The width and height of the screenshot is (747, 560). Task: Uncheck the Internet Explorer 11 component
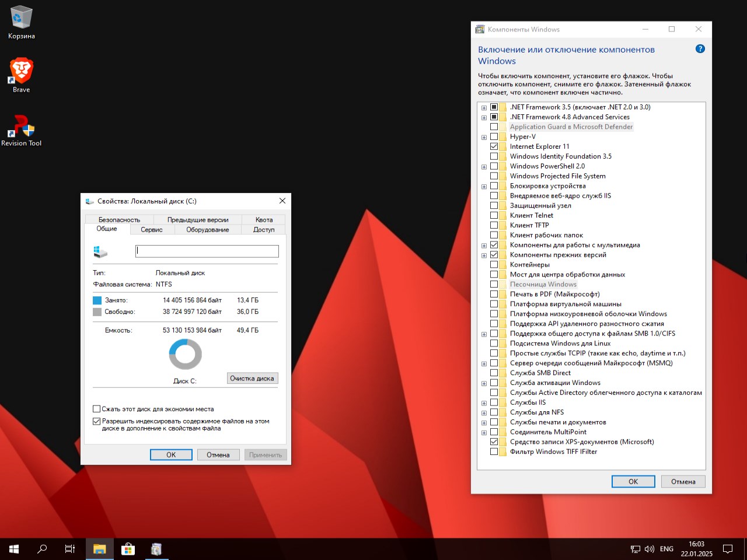(494, 146)
